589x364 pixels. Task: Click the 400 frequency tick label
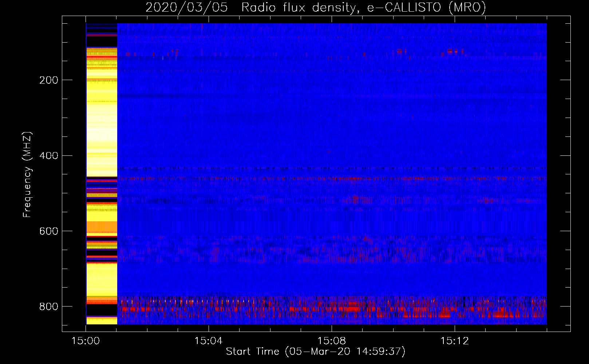click(48, 156)
